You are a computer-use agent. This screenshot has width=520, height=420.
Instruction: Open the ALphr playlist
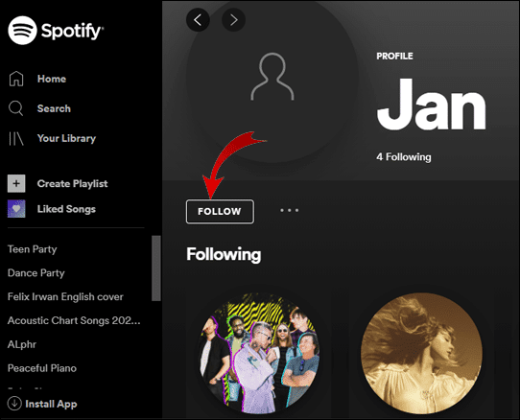(x=22, y=344)
